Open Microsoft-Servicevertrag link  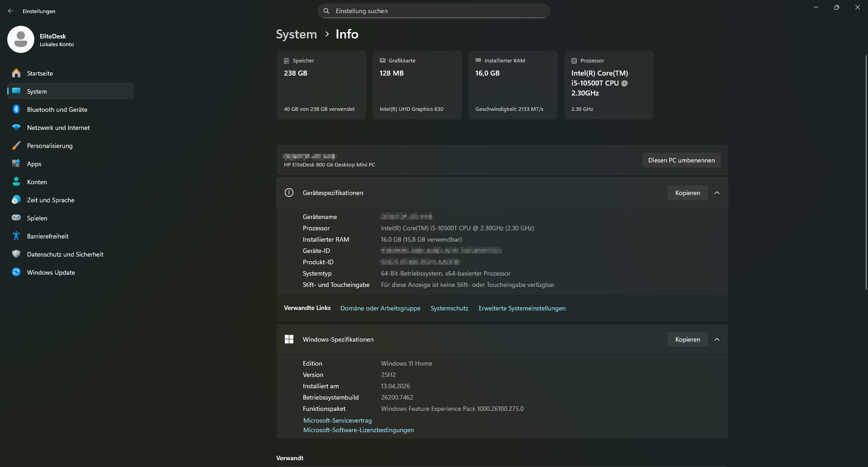pos(338,420)
